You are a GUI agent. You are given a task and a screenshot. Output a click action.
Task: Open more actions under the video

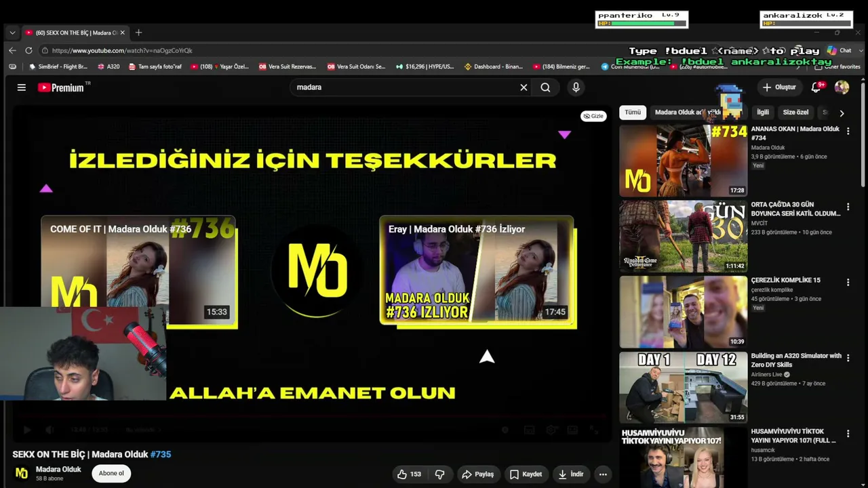(603, 474)
